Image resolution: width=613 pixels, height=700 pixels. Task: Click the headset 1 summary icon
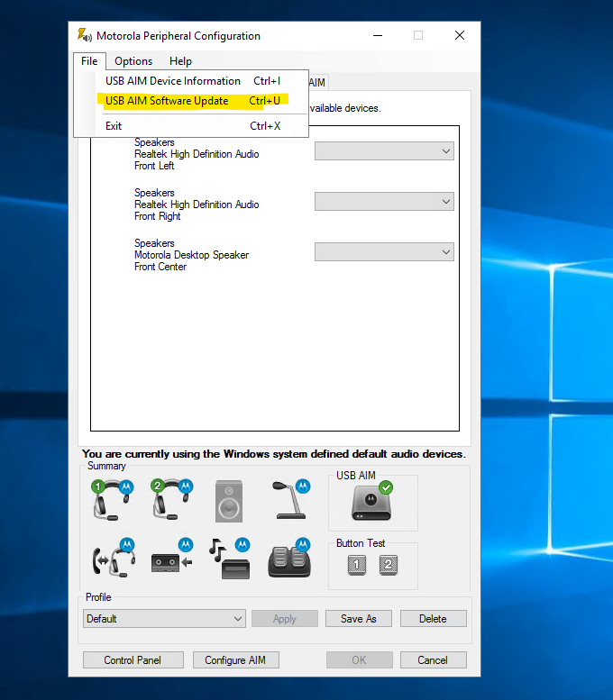pos(112,500)
